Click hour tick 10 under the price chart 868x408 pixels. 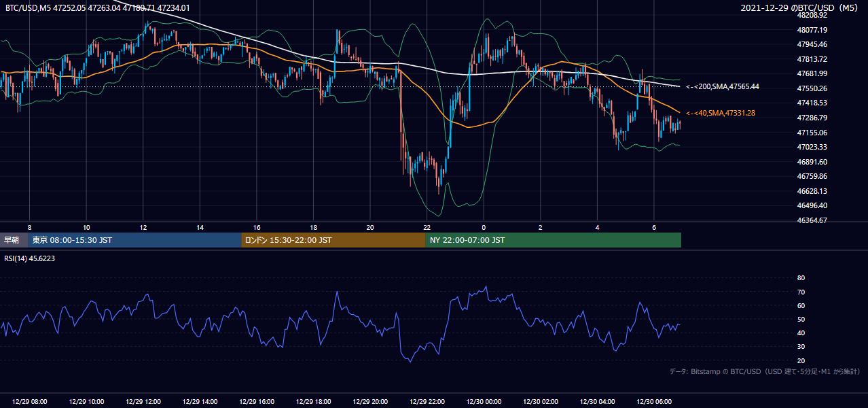(x=86, y=227)
